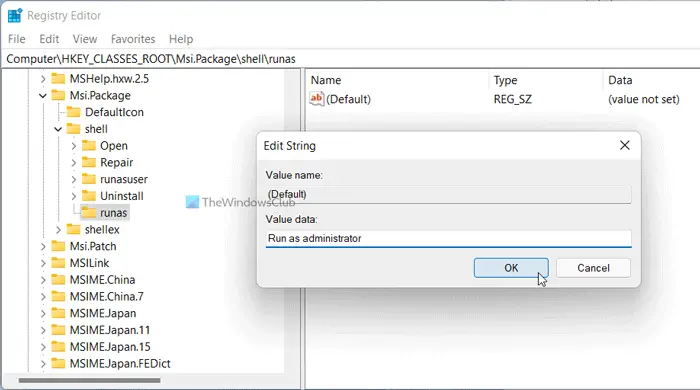Viewport: 700px width, 390px height.
Task: Select the Open folder icon
Action: pos(89,145)
